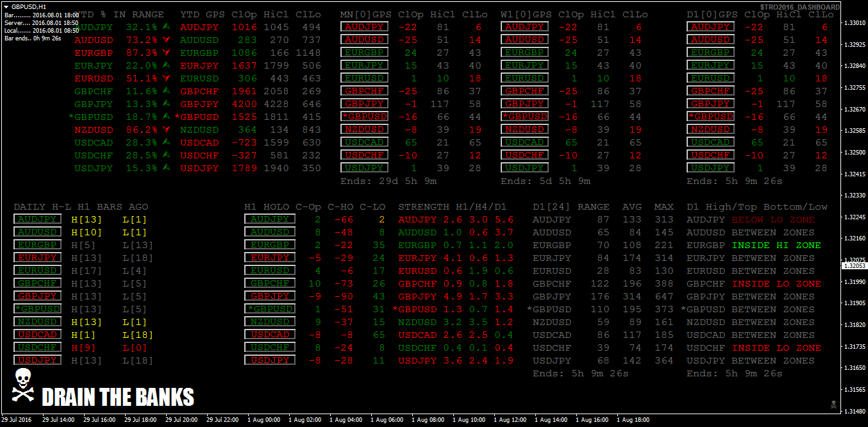Select *GBPUSD box in the H1 HOLO column
868x427 pixels.
tap(269, 309)
